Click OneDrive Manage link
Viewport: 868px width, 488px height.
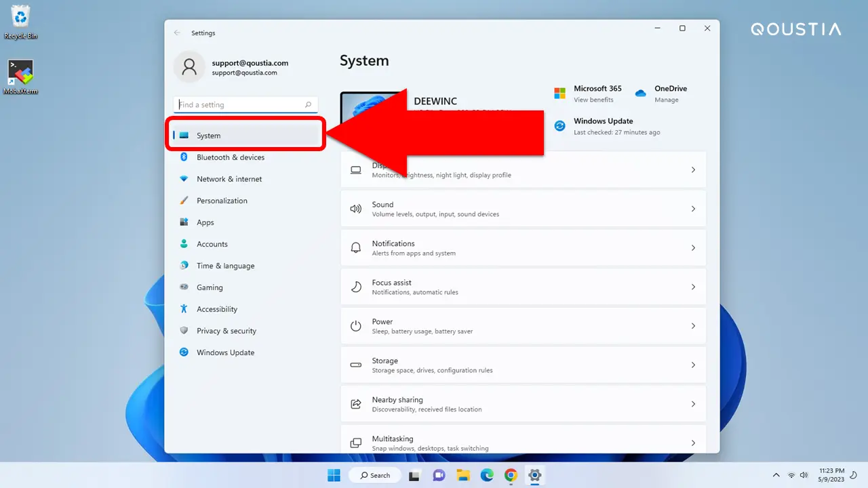(x=667, y=100)
